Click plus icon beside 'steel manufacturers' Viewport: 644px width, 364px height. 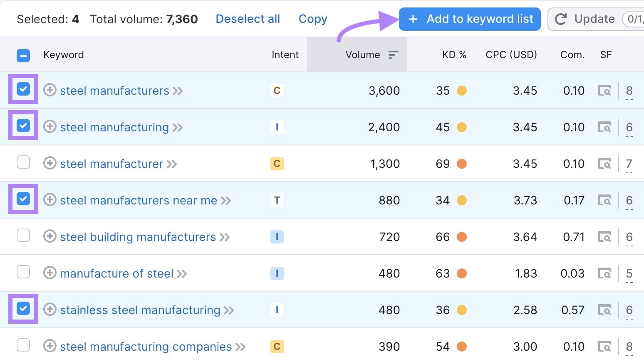tap(50, 90)
